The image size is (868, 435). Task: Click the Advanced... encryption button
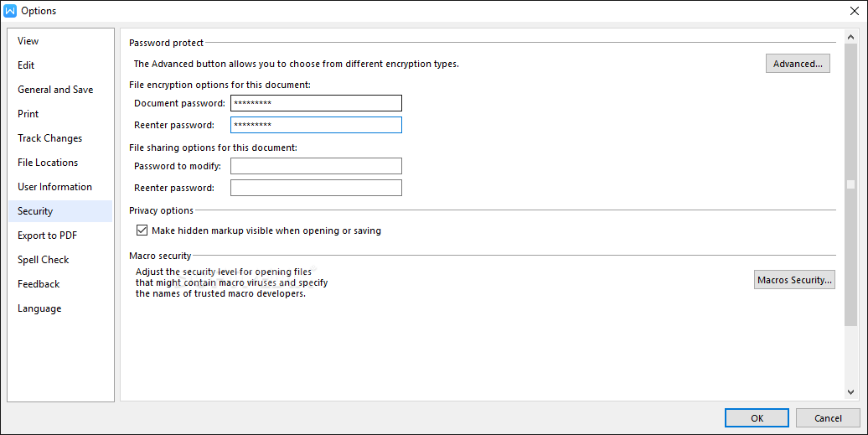[798, 64]
